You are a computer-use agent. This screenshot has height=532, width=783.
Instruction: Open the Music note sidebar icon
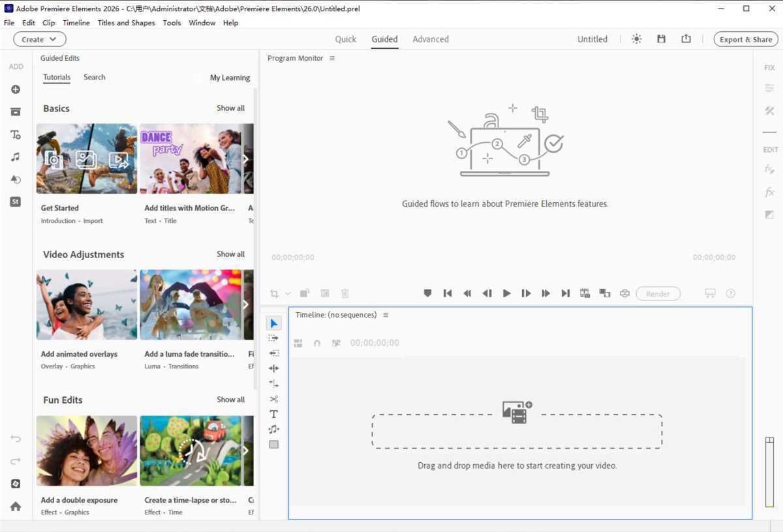coord(16,157)
